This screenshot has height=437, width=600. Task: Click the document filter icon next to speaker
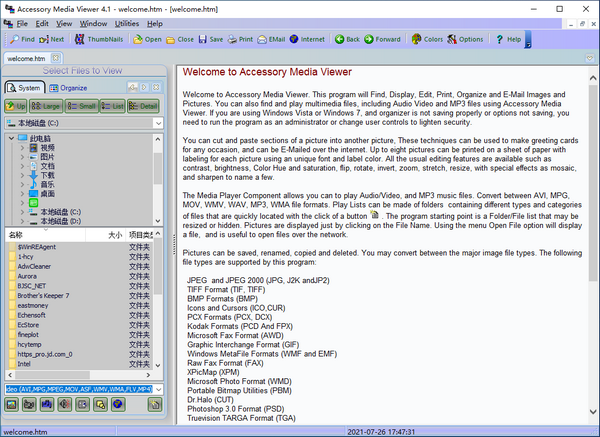point(83,404)
